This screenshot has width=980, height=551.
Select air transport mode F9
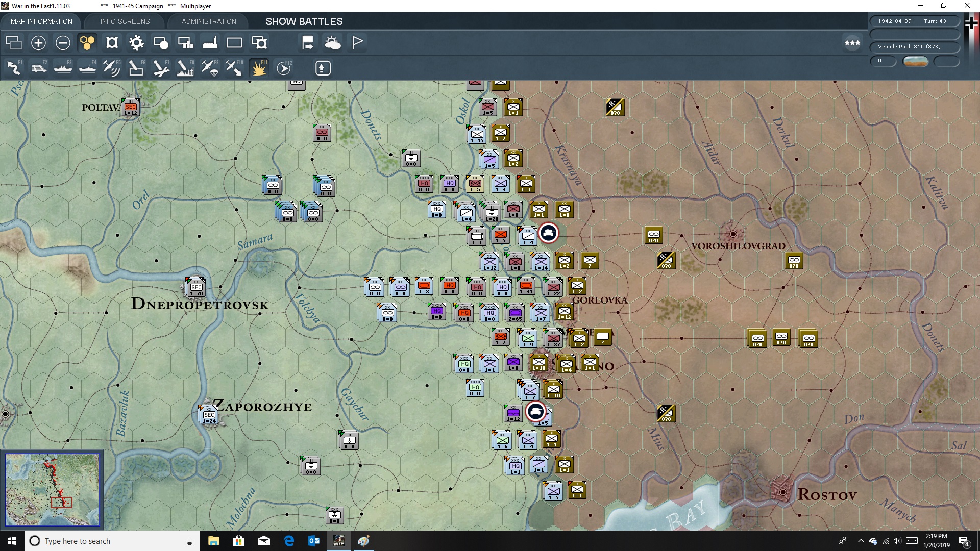pyautogui.click(x=210, y=68)
